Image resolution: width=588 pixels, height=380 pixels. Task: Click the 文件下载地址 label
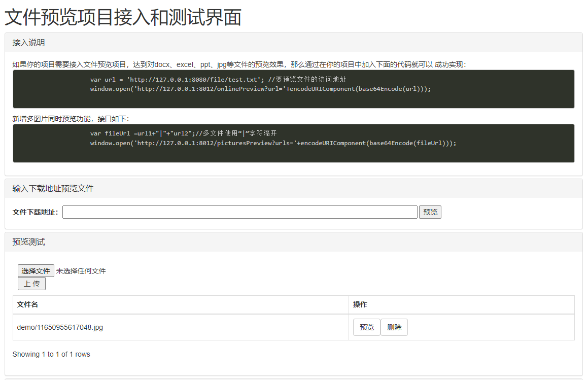click(x=35, y=212)
